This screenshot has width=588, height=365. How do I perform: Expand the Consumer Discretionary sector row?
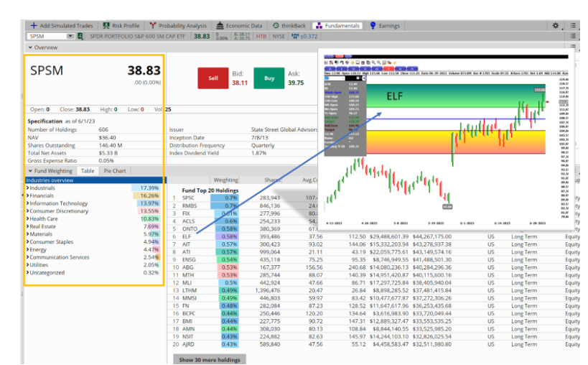(x=27, y=211)
